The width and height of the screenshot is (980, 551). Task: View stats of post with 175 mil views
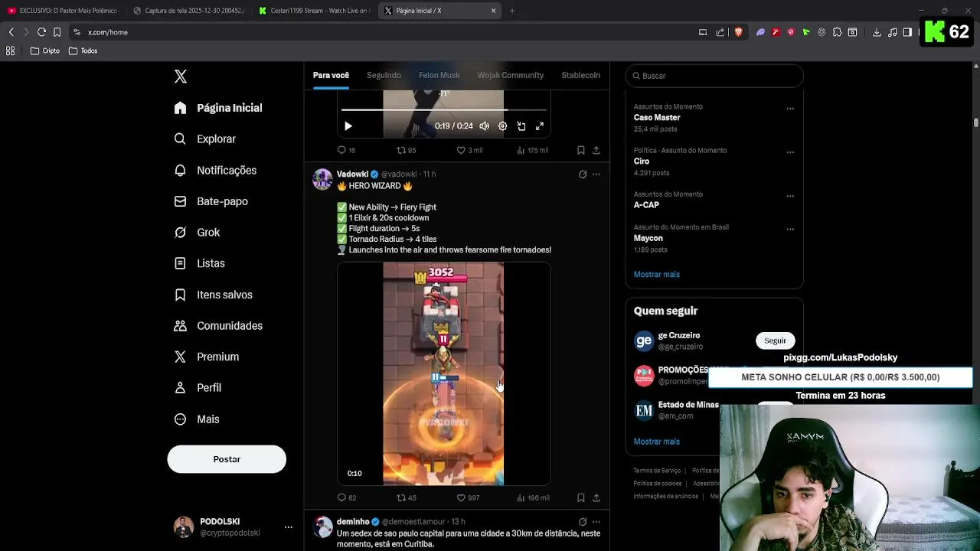click(x=532, y=150)
